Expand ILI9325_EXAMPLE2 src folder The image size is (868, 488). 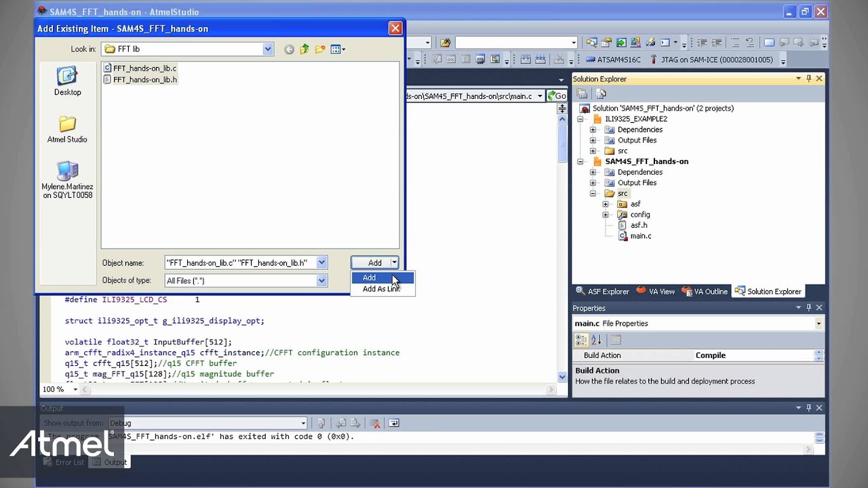(593, 151)
